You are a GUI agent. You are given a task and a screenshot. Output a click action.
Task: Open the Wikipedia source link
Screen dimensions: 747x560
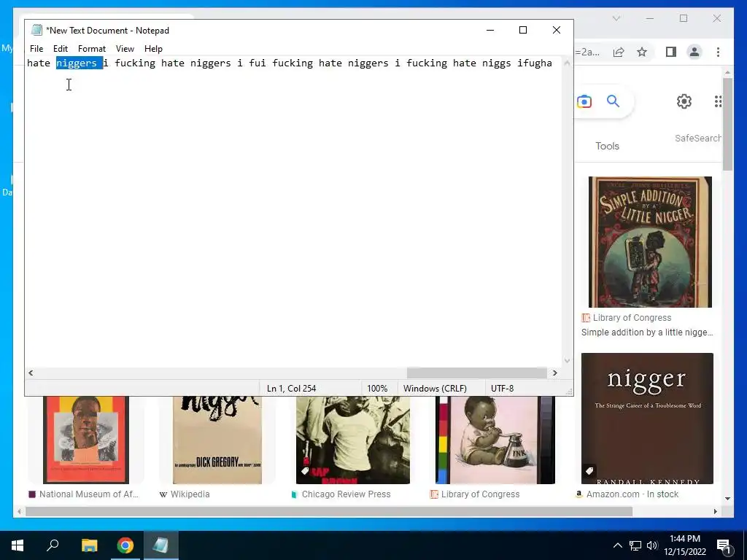click(x=185, y=494)
